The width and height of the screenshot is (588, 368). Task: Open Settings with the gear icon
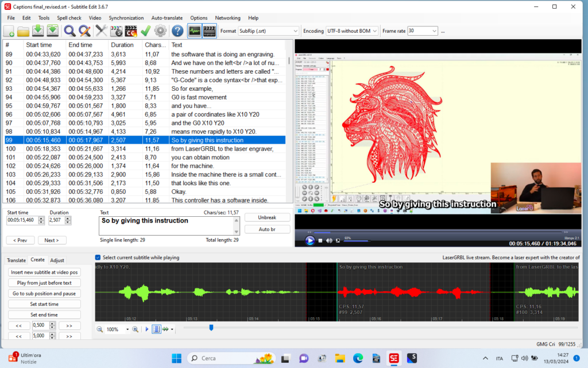(x=160, y=30)
